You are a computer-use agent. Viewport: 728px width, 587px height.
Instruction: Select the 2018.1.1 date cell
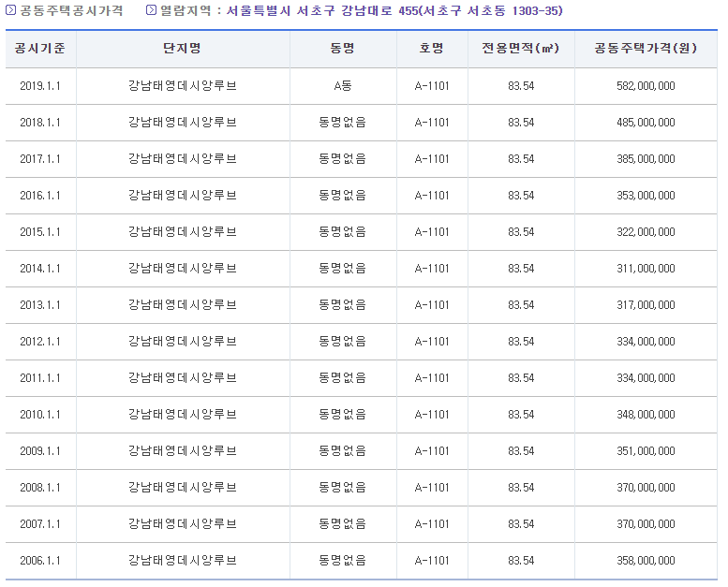tap(40, 123)
